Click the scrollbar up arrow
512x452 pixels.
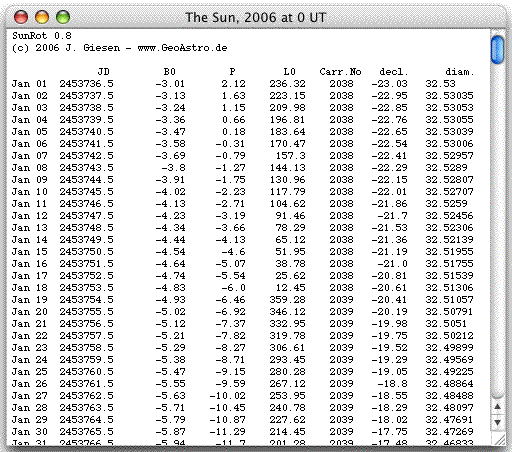click(x=497, y=407)
